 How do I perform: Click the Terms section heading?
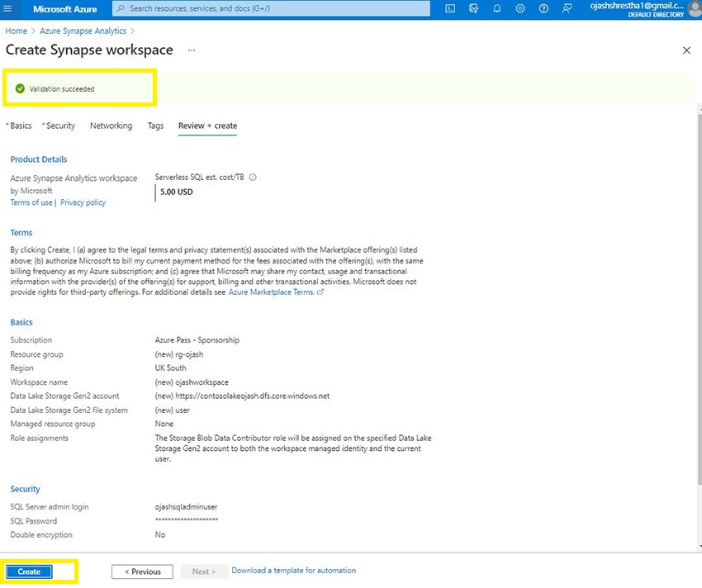[21, 233]
